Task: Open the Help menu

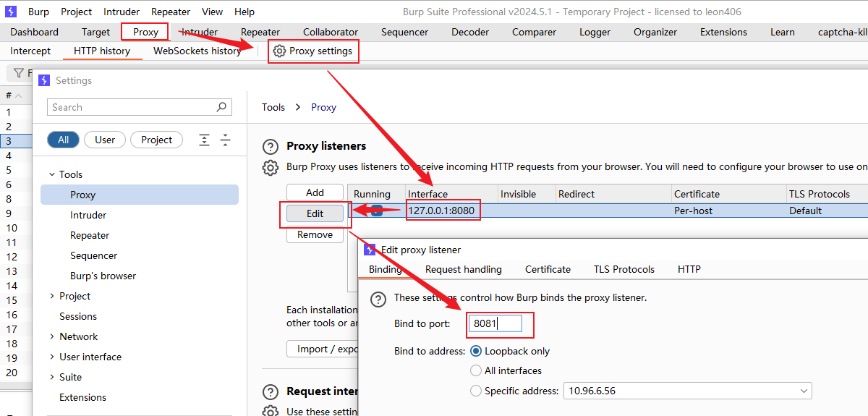Action: (x=244, y=12)
